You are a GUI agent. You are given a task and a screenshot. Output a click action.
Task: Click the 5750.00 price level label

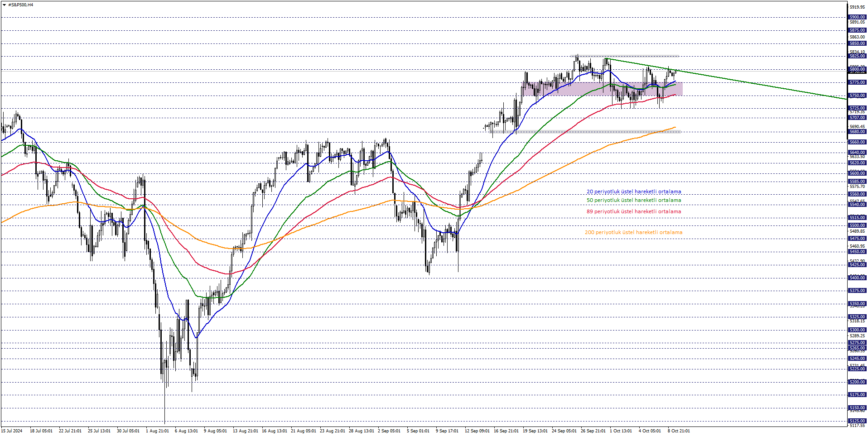click(857, 96)
